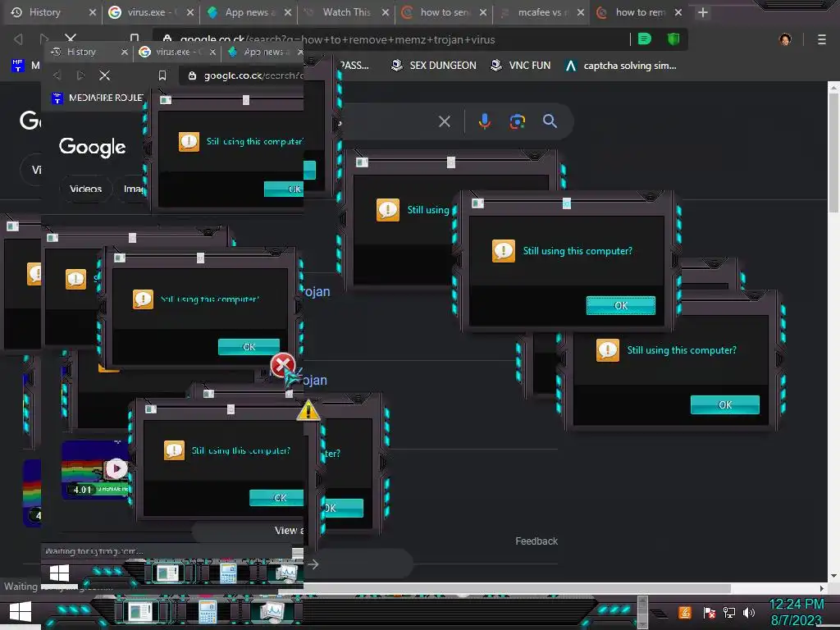The height and width of the screenshot is (630, 840).
Task: Open the browser hamburger menu
Action: 821,39
